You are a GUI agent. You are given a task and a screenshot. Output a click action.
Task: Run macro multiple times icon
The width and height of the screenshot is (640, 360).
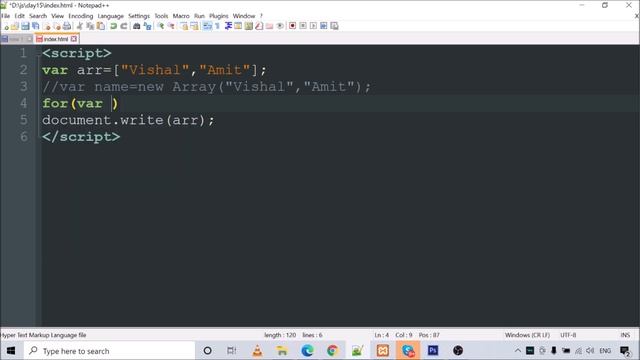(x=324, y=26)
